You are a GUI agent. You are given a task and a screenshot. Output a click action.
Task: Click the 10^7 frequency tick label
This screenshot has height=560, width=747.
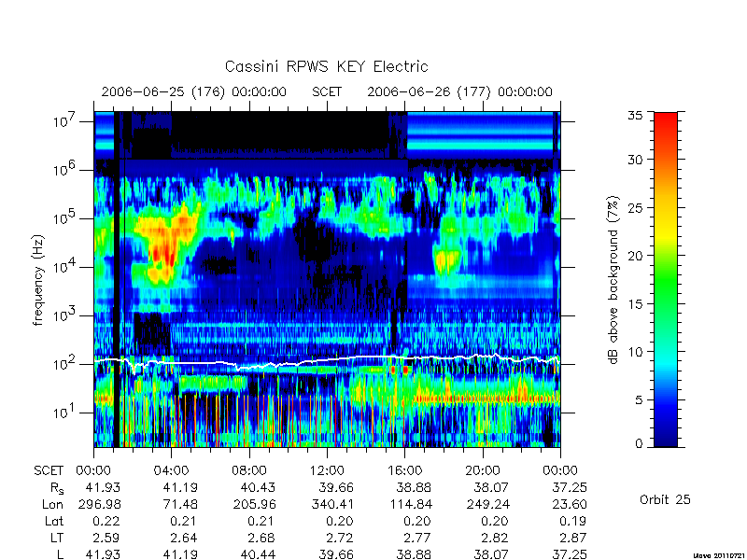[x=65, y=121]
